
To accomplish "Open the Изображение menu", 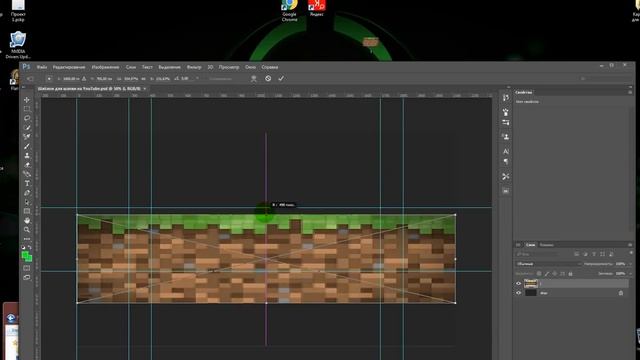I will [105, 67].
